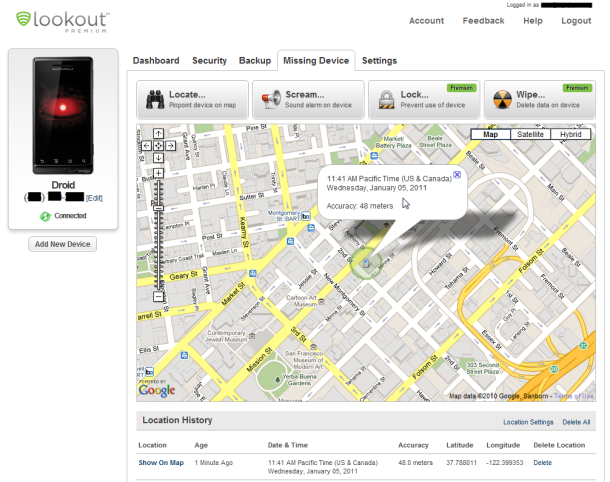
Task: Click Premium badge on Lock button
Action: point(461,88)
